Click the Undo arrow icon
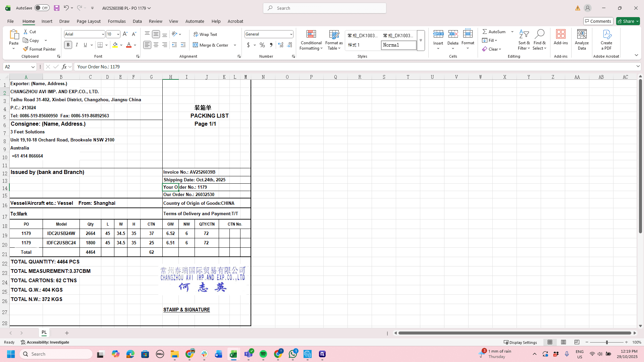Viewport: 644px width, 362px height. (66, 8)
